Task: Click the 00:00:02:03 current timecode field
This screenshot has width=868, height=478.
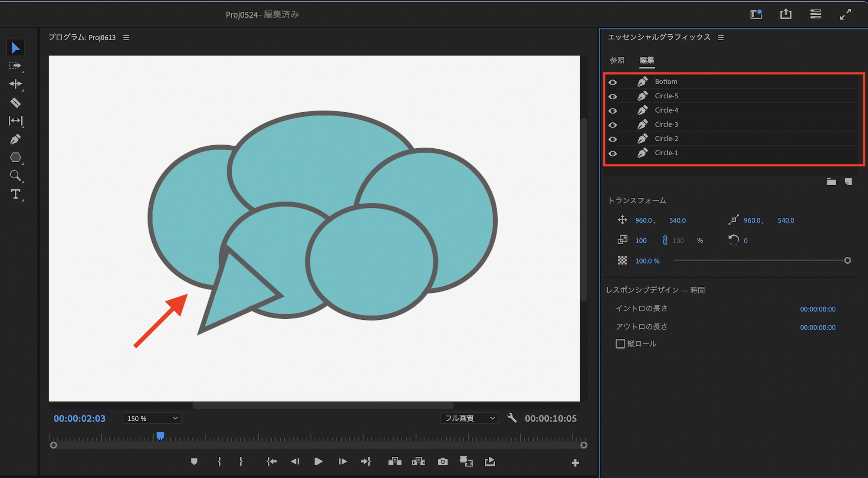Action: [x=79, y=419]
